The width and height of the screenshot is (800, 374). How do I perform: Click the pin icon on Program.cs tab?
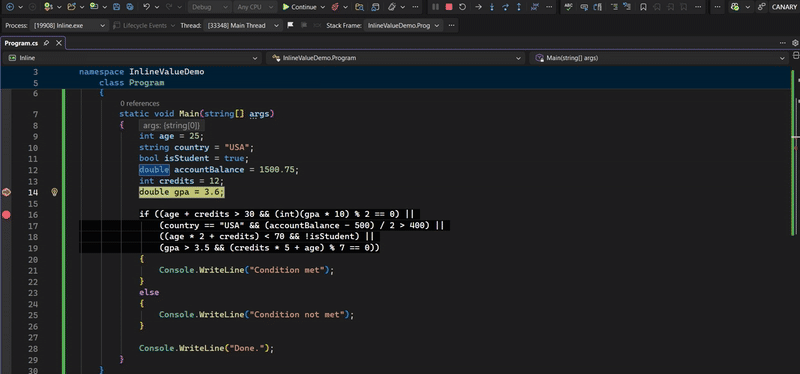coord(46,43)
